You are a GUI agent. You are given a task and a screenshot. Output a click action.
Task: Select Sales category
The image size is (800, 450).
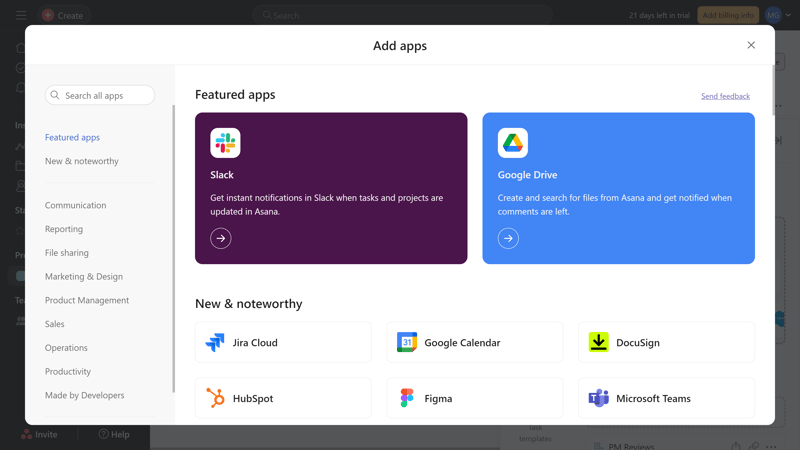tap(55, 324)
